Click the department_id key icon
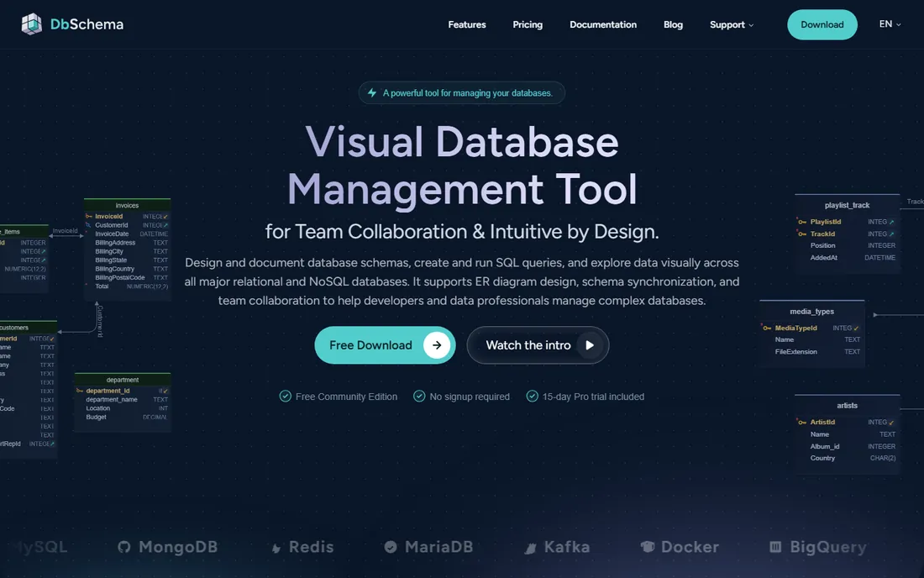 [80, 391]
